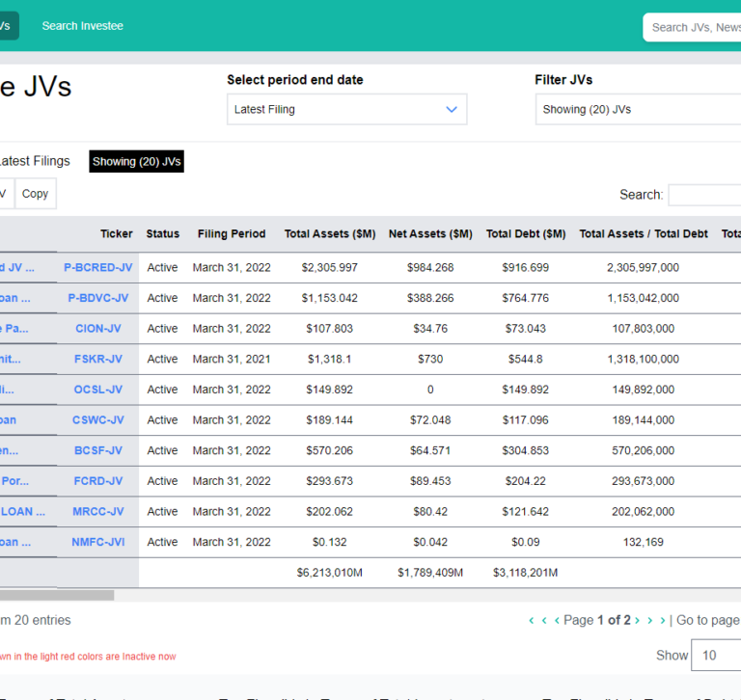Sort by Total Debt ($M) header

coord(526,233)
